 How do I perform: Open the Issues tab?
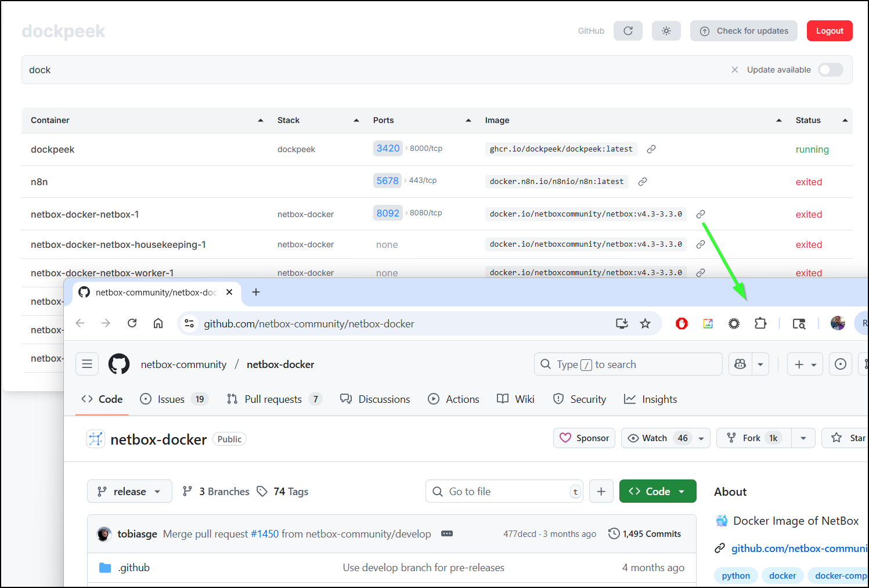click(x=174, y=399)
